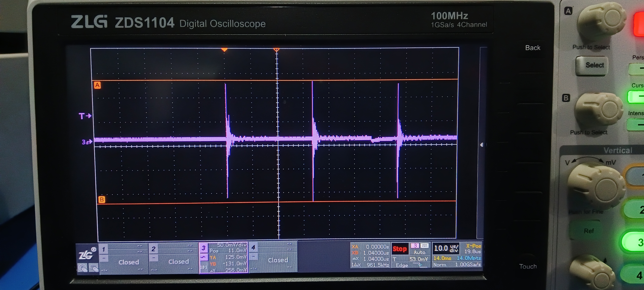Tap the 50.0mV/div scale value
644x290 pixels.
pos(232,245)
